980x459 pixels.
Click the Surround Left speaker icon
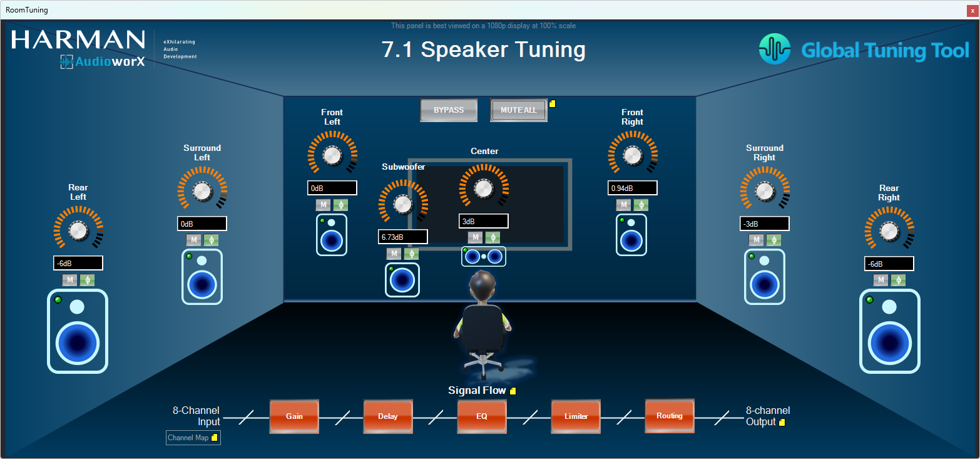pyautogui.click(x=202, y=277)
